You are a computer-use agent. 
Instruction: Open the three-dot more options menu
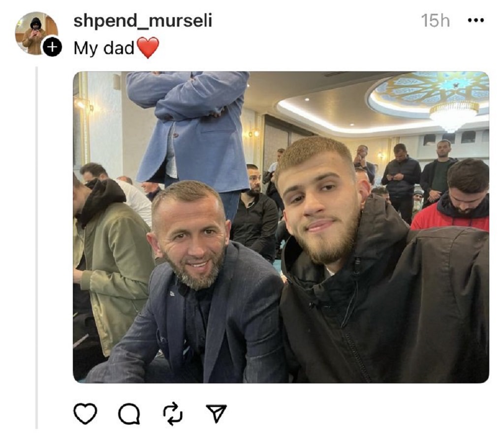pyautogui.click(x=476, y=21)
